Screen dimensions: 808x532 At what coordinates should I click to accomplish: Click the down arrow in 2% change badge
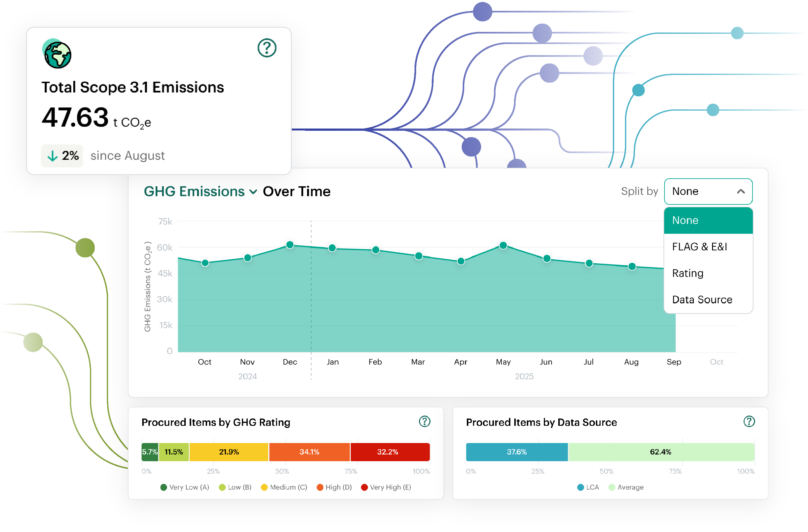tap(52, 156)
